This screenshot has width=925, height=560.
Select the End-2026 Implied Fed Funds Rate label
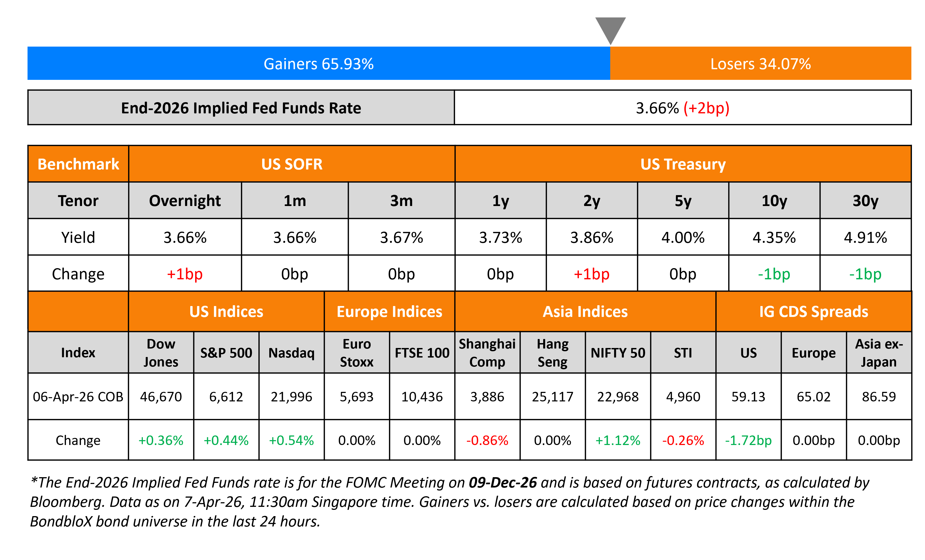click(241, 108)
